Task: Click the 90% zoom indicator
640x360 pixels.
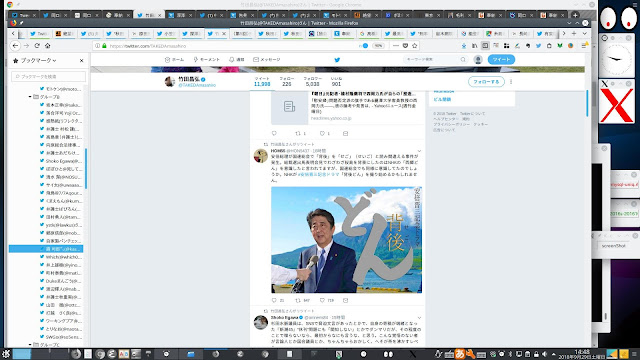Action: pyautogui.click(x=378, y=46)
